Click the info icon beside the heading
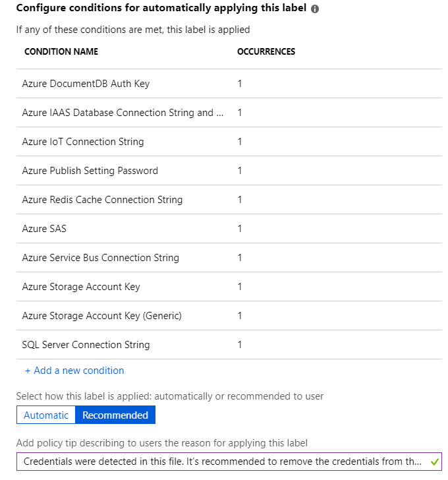The height and width of the screenshot is (480, 448). (x=315, y=10)
